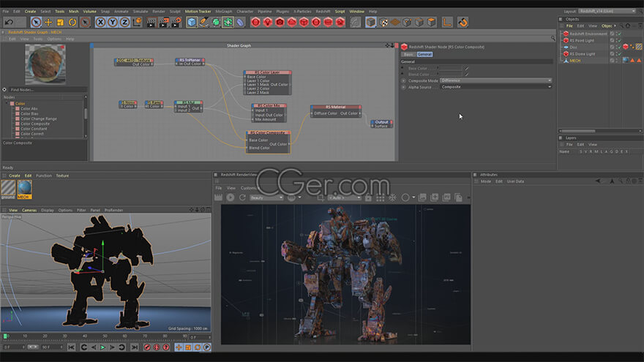Add a Cube primitive object
Image resolution: width=644 pixels, height=362 pixels.
coord(192,22)
